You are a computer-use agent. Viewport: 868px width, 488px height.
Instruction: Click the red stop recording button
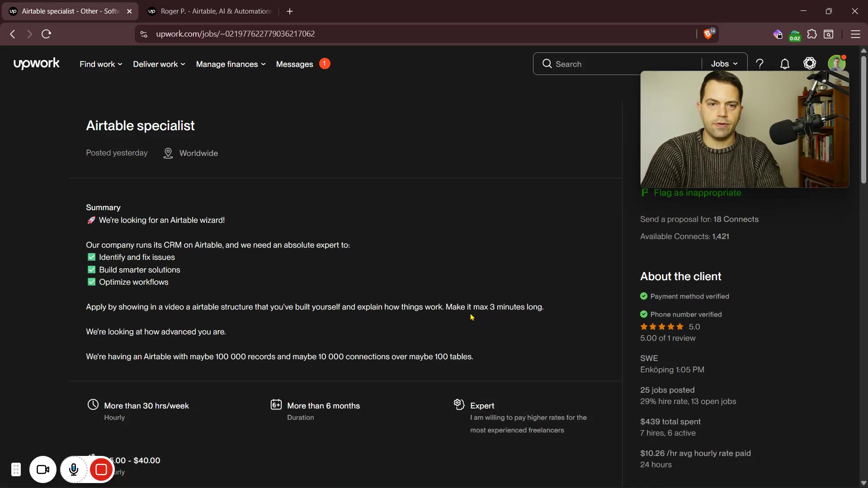101,470
